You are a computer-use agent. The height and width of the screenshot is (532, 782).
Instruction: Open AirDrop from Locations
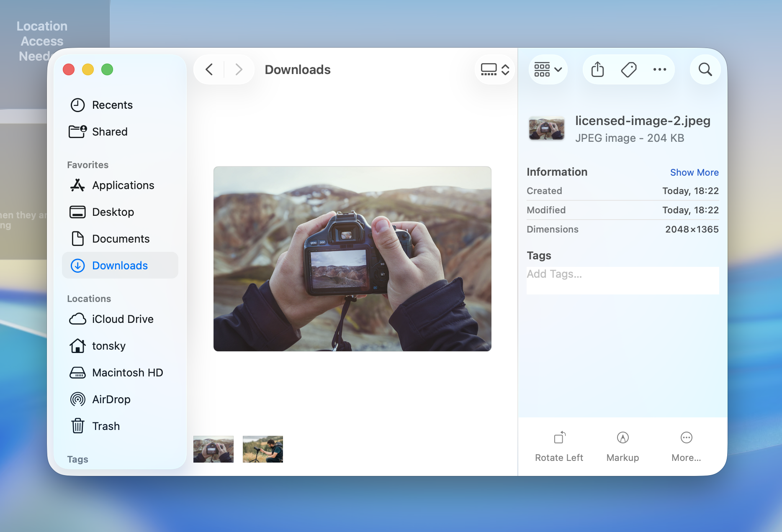point(111,399)
